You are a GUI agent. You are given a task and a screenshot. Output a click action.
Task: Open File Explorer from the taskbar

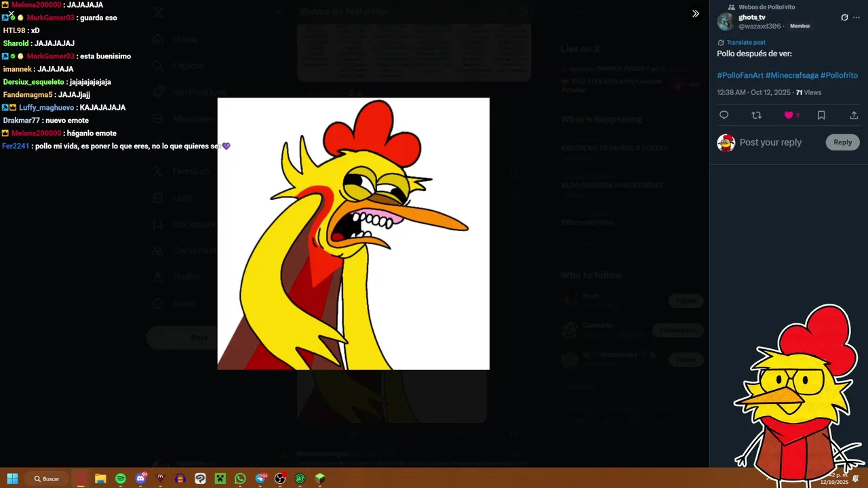tap(100, 479)
